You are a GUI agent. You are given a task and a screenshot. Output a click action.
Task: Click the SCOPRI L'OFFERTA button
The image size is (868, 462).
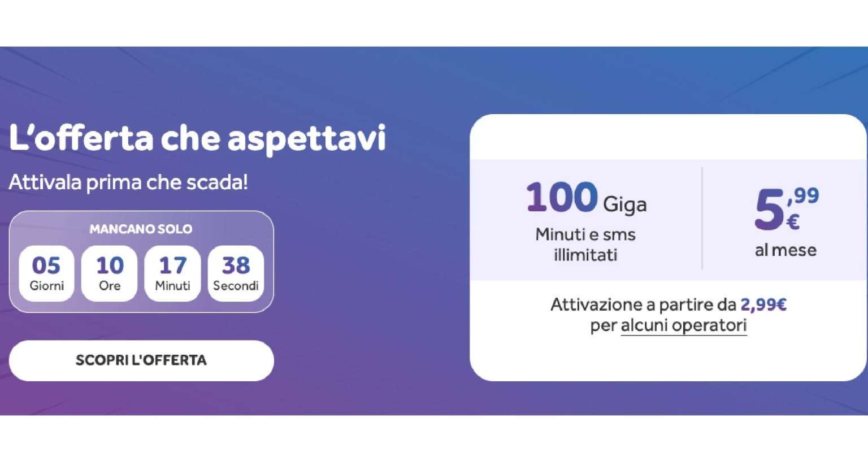click(x=141, y=360)
